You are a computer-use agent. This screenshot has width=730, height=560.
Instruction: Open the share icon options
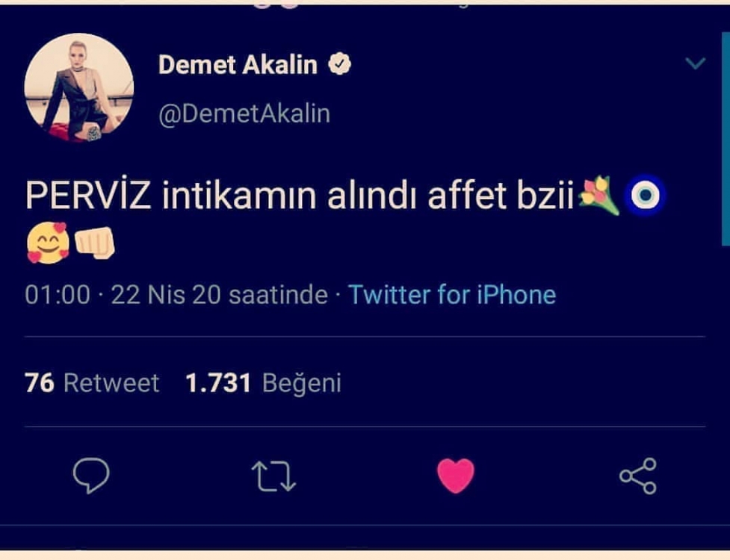coord(638,476)
